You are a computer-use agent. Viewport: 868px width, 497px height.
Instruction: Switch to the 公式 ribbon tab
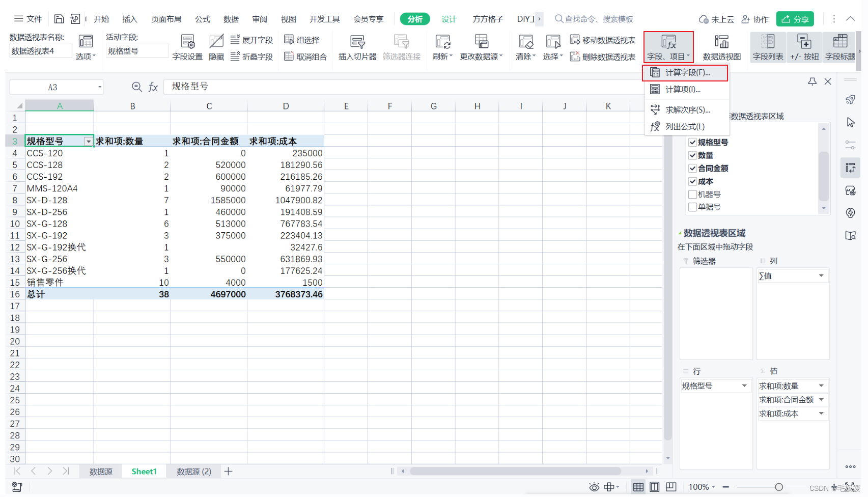pyautogui.click(x=203, y=19)
